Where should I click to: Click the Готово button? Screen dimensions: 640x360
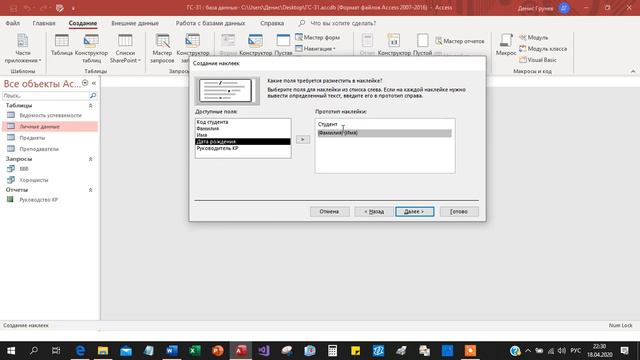coord(459,211)
